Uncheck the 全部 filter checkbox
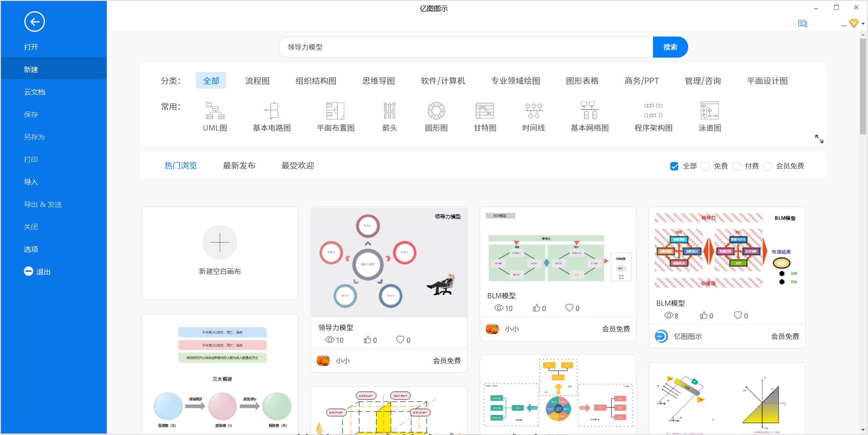Viewport: 868px width, 435px height. (x=674, y=166)
